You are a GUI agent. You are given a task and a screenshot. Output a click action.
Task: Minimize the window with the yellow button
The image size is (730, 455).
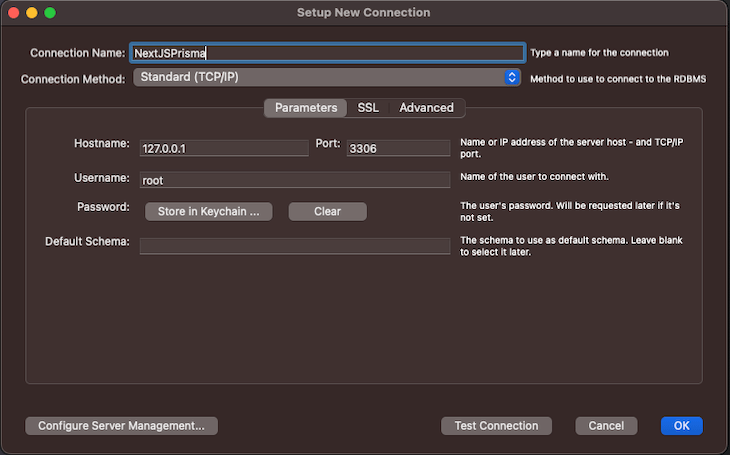[31, 13]
